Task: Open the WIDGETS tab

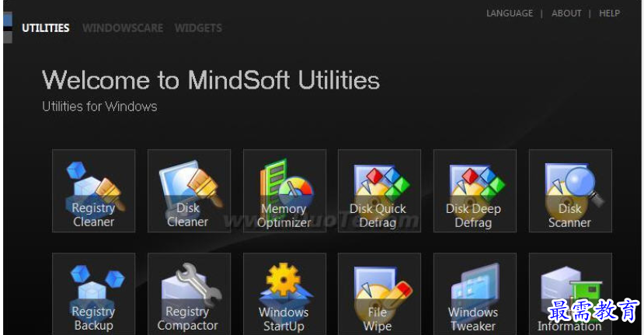Action: tap(198, 28)
